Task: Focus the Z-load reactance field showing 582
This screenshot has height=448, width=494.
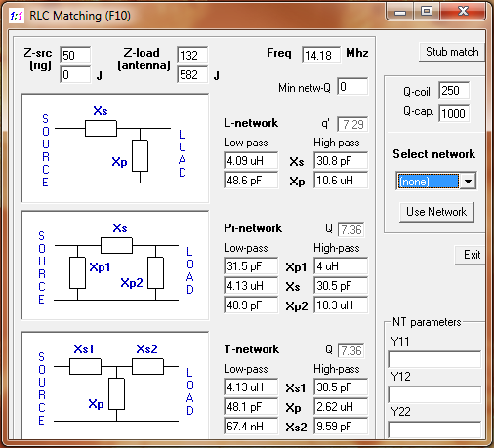Action: pos(192,75)
